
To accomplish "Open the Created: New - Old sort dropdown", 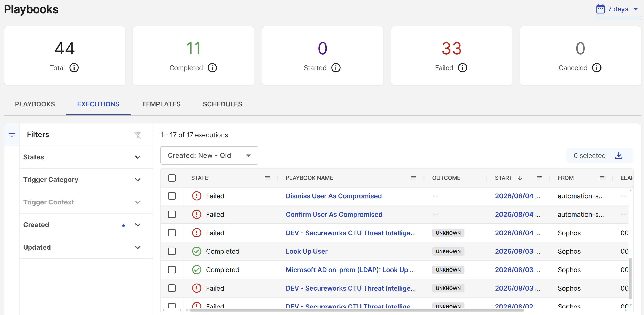I will (x=209, y=155).
